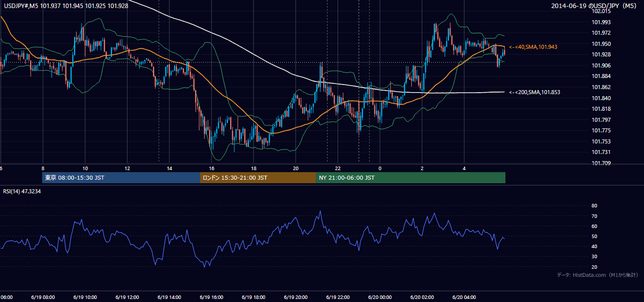Click the 6/19 12:00 time axis label
This screenshot has height=302, width=644.
[x=127, y=297]
